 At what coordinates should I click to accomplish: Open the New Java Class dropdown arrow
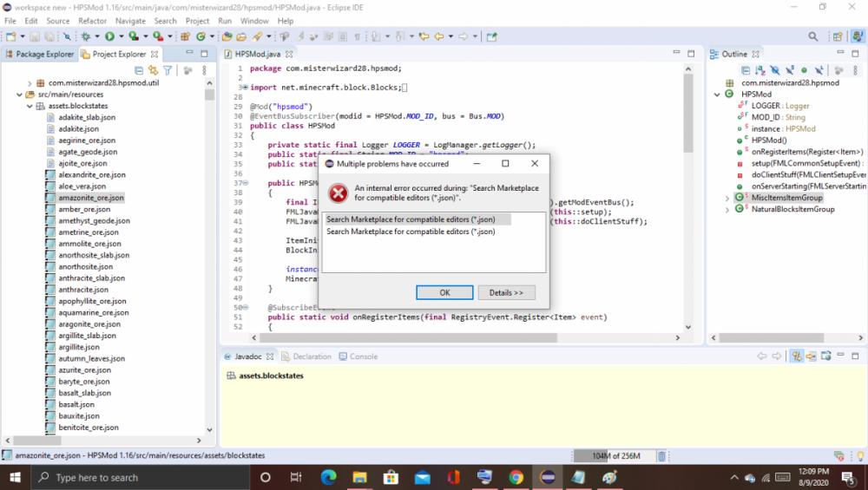[212, 36]
